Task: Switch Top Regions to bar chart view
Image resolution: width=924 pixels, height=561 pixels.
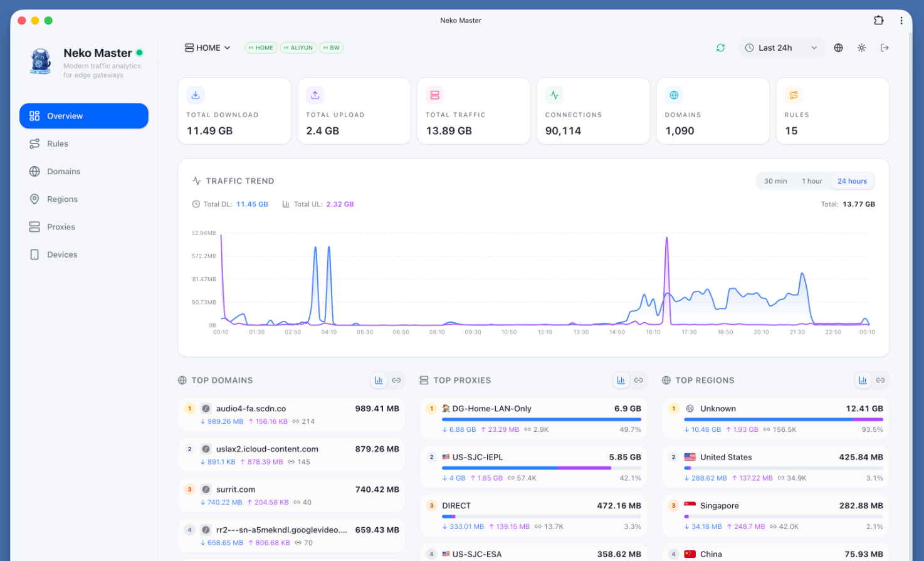Action: pyautogui.click(x=863, y=380)
